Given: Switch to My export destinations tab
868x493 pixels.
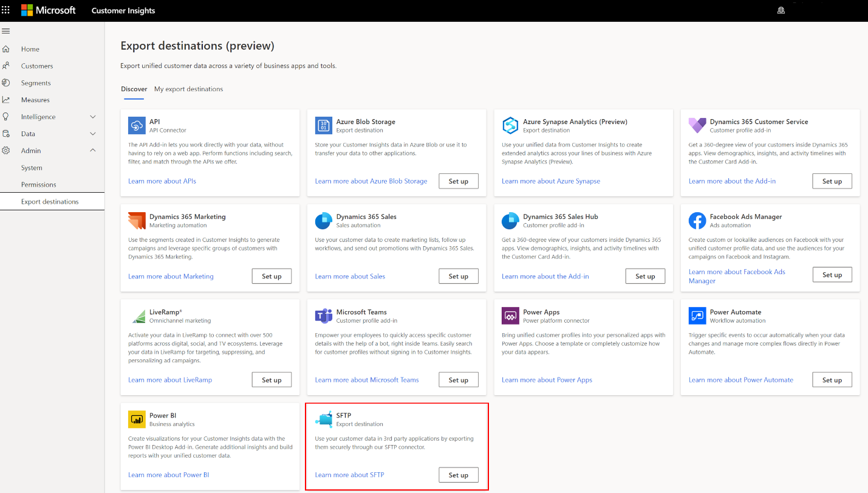Looking at the screenshot, I should coord(188,89).
